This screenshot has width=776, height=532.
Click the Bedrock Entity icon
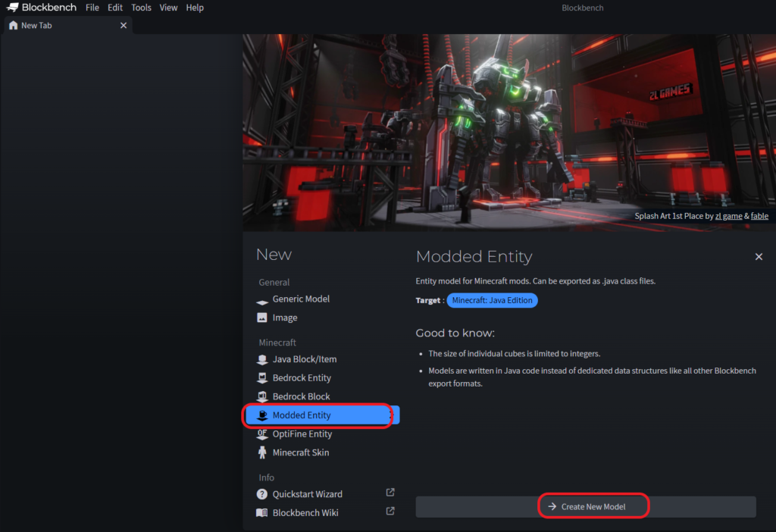click(262, 378)
